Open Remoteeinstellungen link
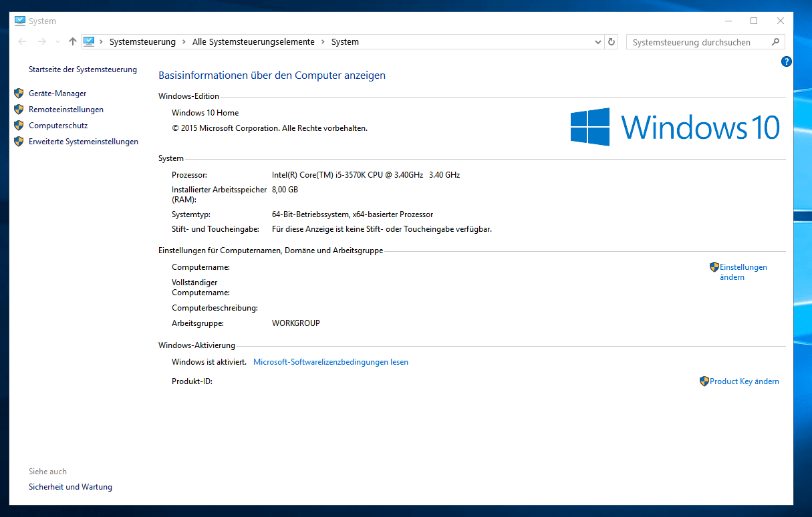This screenshot has width=812, height=517. [66, 110]
